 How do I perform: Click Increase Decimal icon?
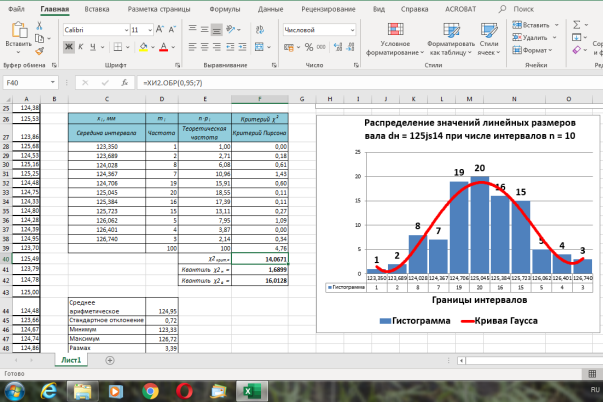pos(338,47)
